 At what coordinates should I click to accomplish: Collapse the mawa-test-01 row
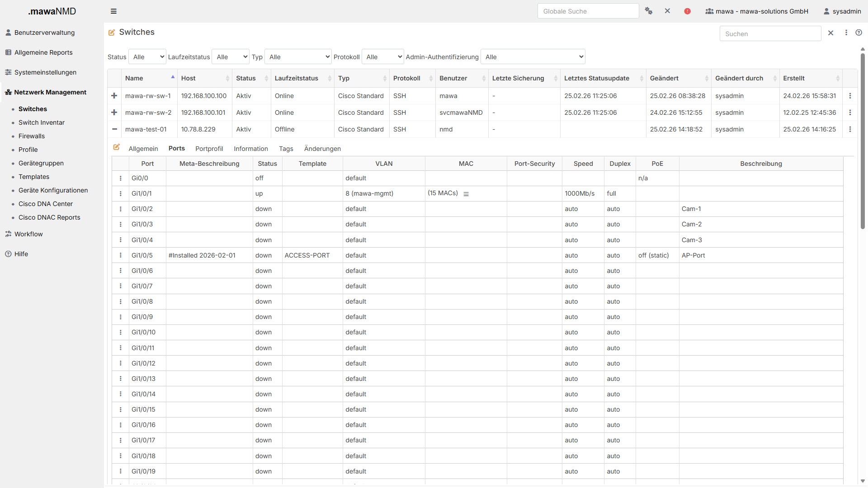point(114,129)
